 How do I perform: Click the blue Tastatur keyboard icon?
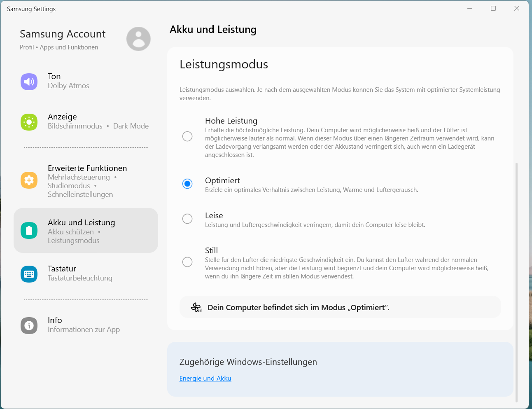tap(29, 274)
